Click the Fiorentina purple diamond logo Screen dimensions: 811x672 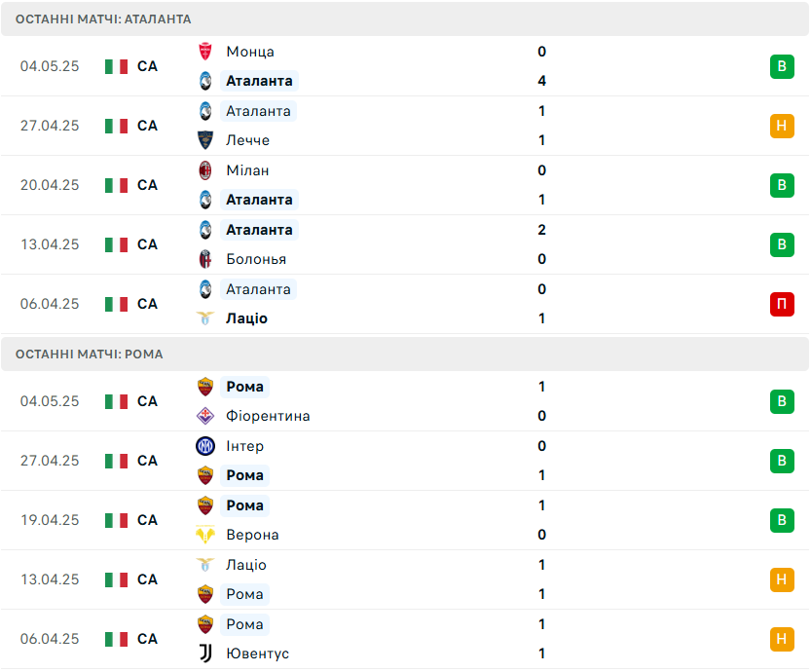[x=205, y=416]
